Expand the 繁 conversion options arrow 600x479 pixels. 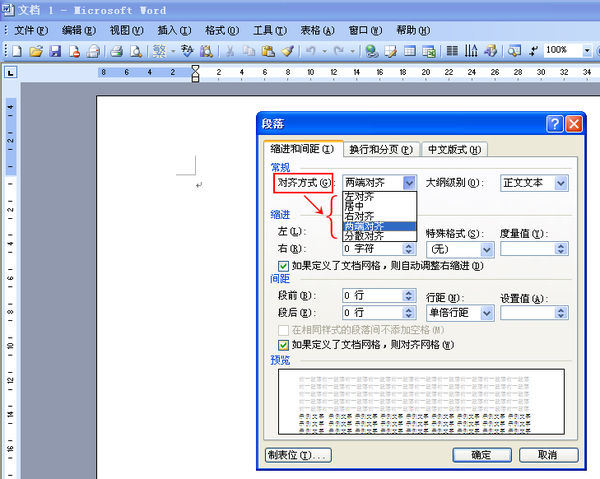(173, 51)
